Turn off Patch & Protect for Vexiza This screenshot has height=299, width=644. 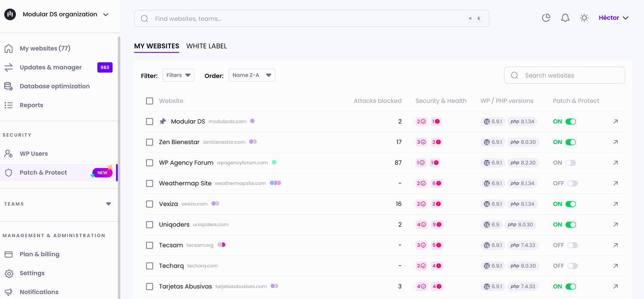(571, 204)
